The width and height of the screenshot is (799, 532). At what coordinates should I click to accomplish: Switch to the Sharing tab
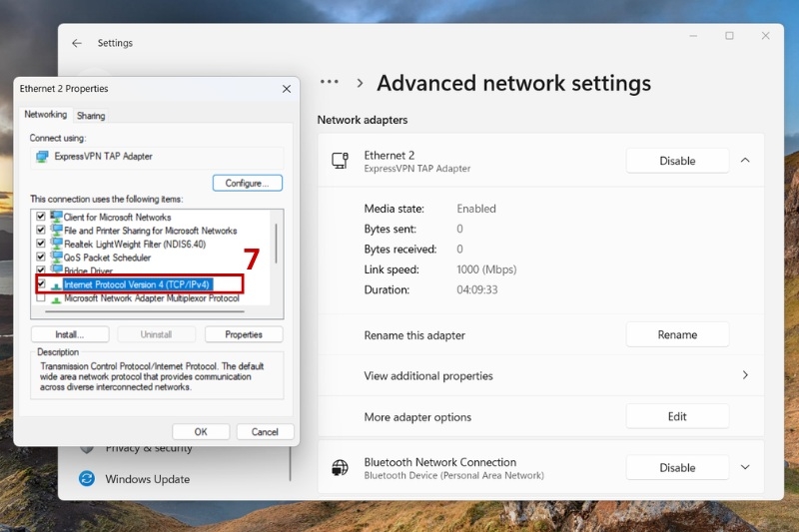tap(91, 116)
